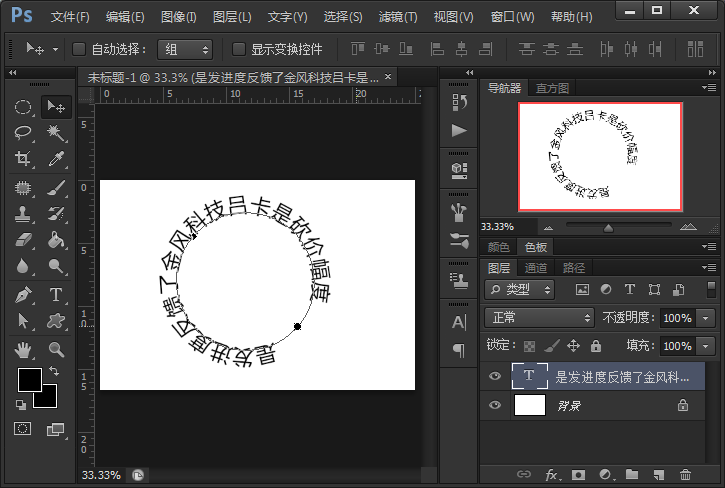Open the tool preset picker arrow
Screen dimensions: 725x488
(55, 49)
